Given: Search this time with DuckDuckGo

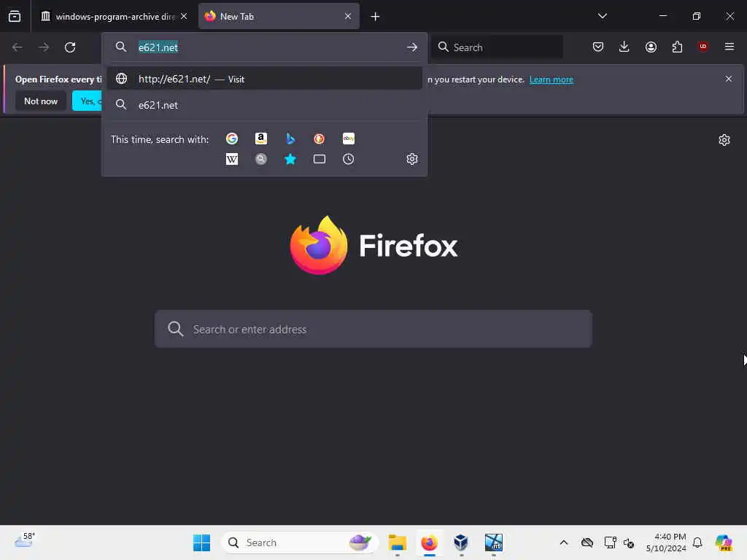Looking at the screenshot, I should click(x=320, y=139).
